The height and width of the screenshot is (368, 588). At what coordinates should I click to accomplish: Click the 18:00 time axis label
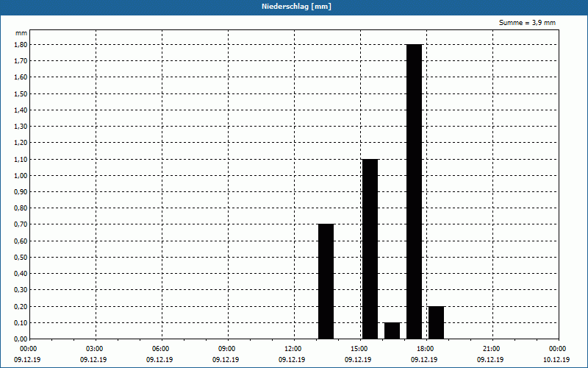coord(427,349)
